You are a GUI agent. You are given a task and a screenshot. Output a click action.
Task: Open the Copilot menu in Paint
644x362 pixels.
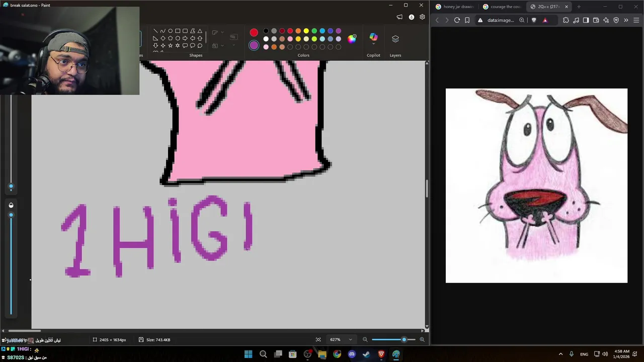(373, 39)
